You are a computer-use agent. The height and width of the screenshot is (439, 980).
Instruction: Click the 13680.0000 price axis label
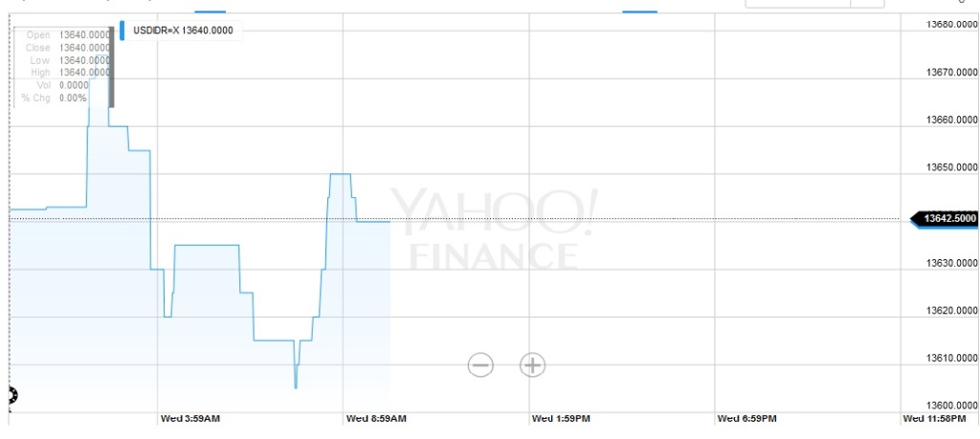[952, 24]
